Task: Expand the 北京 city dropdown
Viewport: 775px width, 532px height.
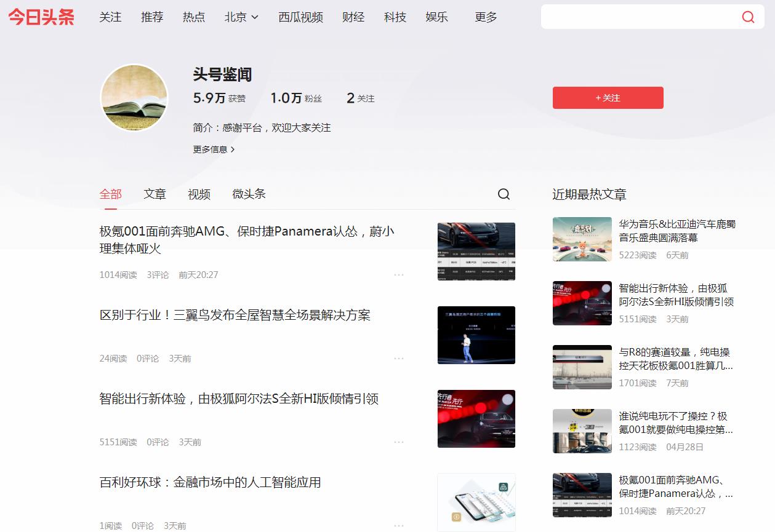Action: [241, 17]
